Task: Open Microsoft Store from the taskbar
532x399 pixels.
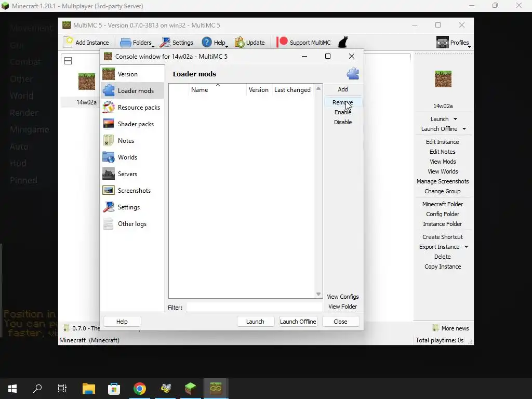Action: [114, 389]
